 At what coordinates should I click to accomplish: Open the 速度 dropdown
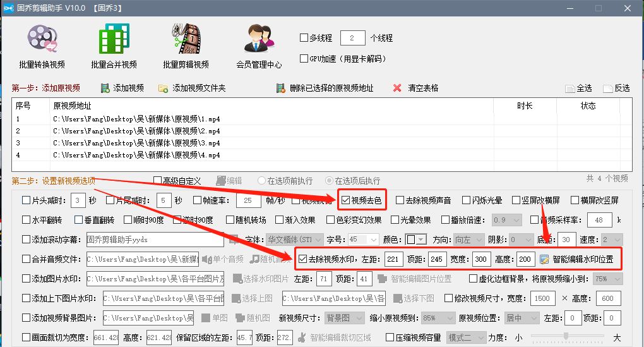[x=612, y=240]
